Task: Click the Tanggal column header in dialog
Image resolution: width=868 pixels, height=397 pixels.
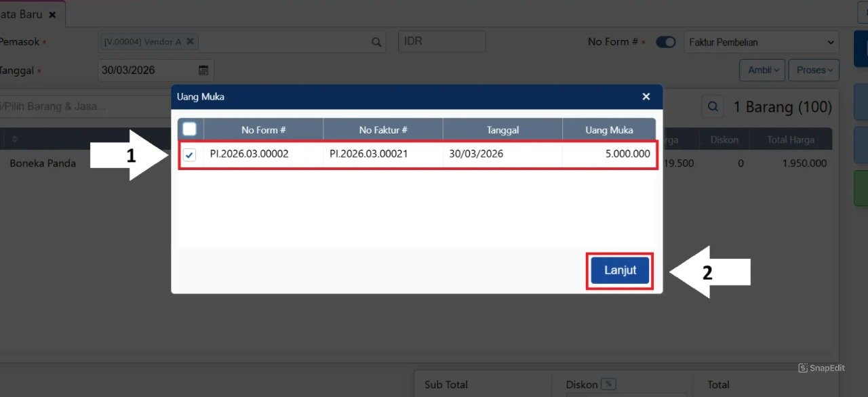Action: tap(502, 129)
